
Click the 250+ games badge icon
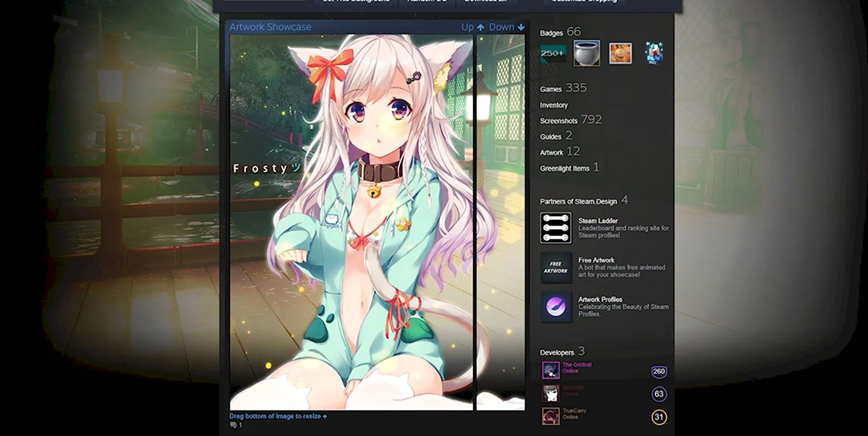click(553, 54)
